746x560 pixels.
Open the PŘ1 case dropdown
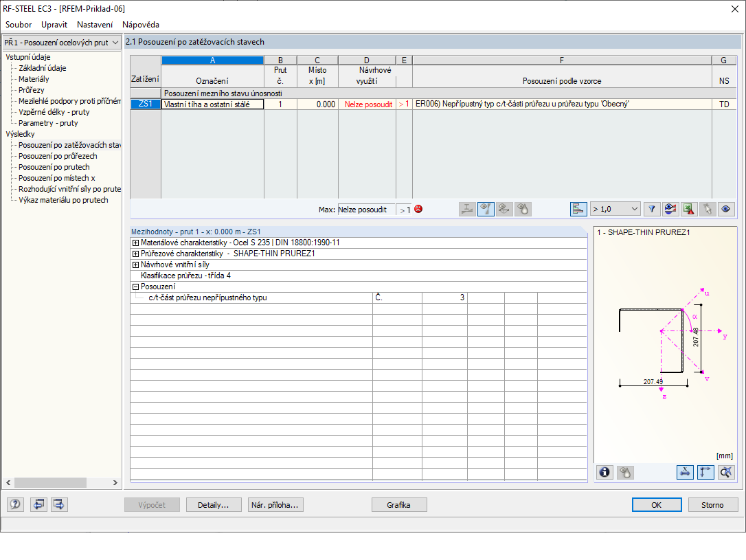click(61, 43)
